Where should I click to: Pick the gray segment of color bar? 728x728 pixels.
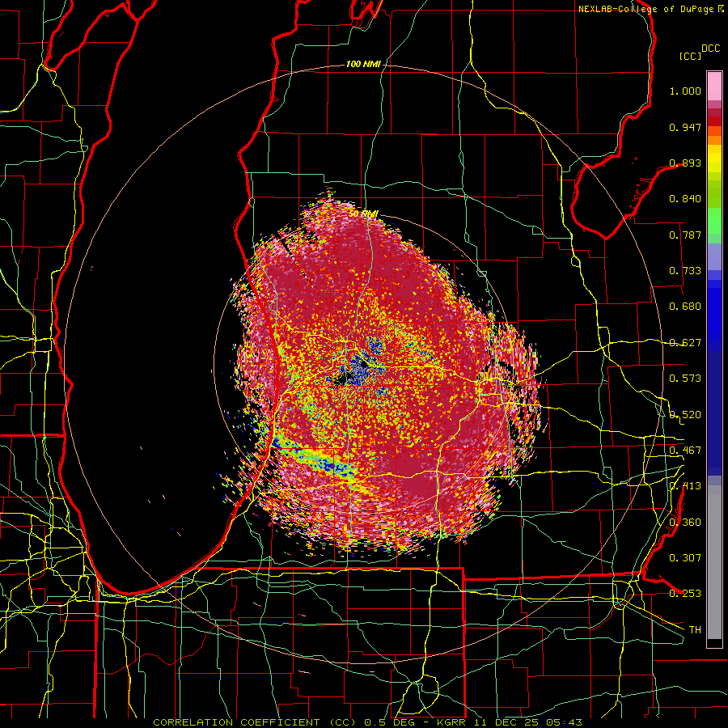(714, 562)
